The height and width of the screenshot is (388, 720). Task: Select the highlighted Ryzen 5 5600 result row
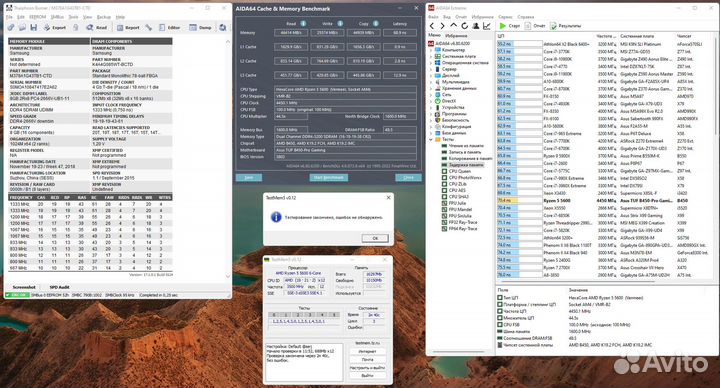(x=606, y=201)
